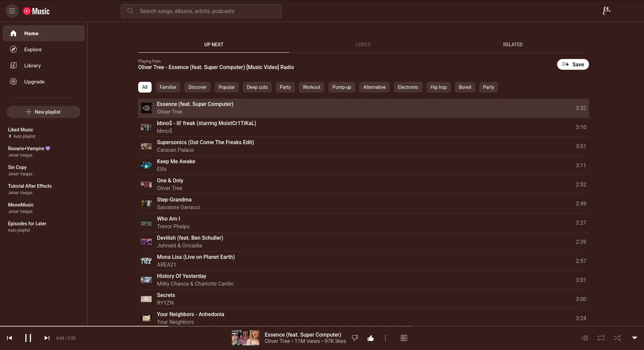Click Oliver Tree artist in player bar
Screen dimensions: 644x350
click(277, 341)
